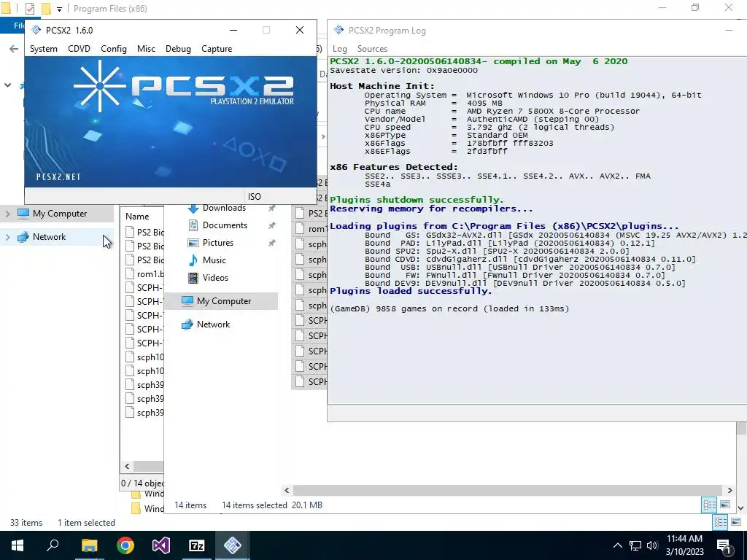This screenshot has width=747, height=560.
Task: Click the PCSX2 Program Log title icon
Action: pos(338,30)
